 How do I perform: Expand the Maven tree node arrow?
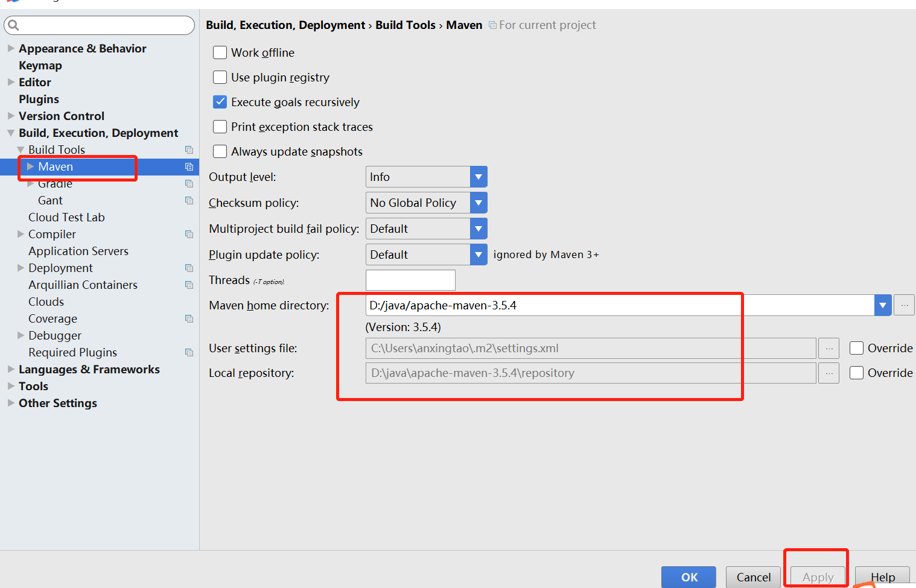(30, 166)
